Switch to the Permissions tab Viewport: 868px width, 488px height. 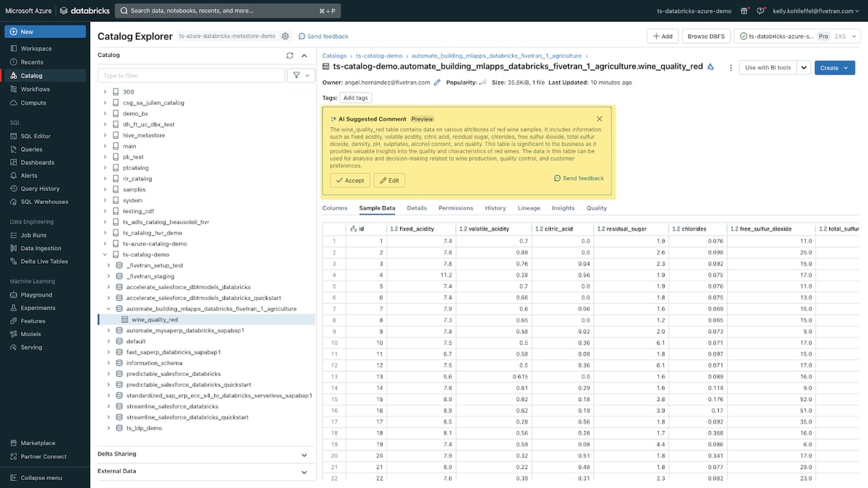456,208
